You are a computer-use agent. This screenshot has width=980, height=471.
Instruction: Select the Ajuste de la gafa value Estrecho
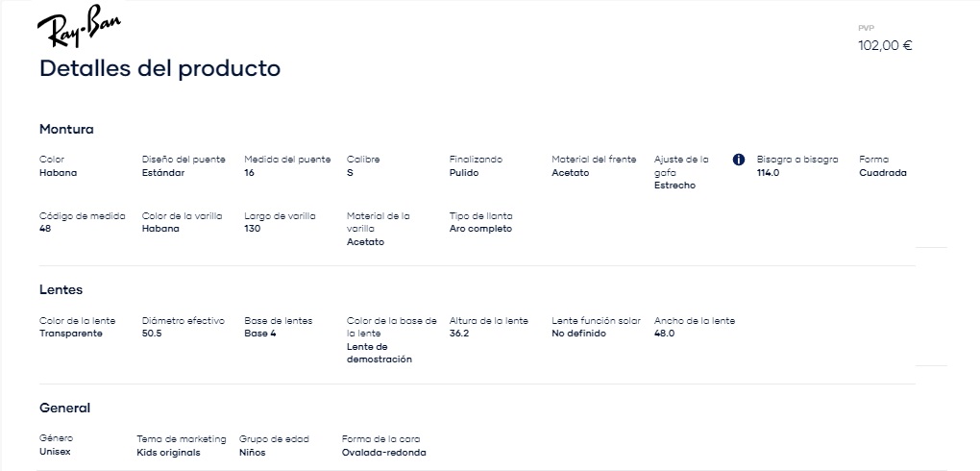674,186
